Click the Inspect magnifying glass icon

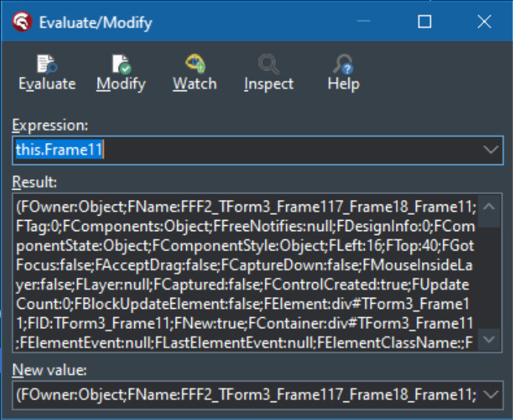[268, 64]
